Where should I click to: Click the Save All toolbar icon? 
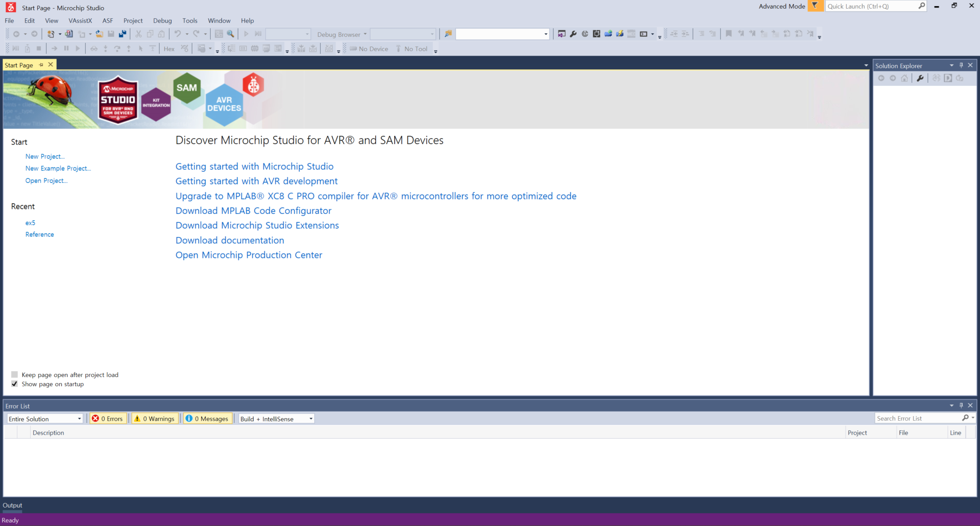coord(123,34)
